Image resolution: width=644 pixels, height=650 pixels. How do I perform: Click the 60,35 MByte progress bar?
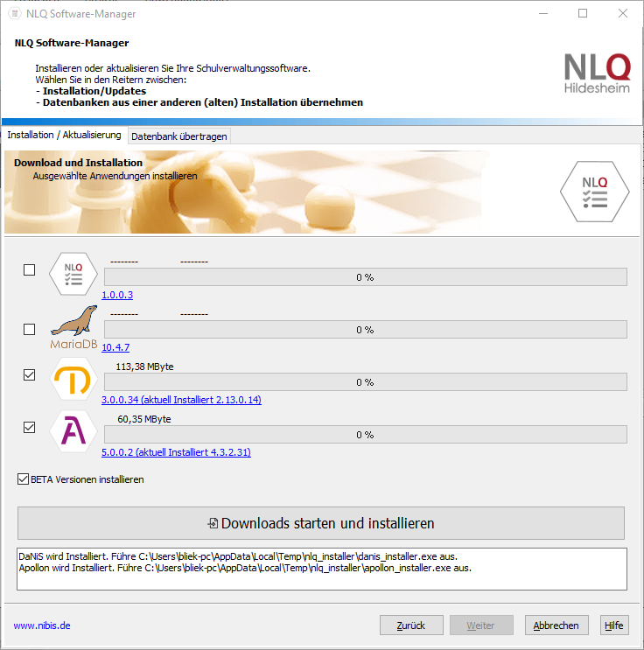[x=366, y=435]
